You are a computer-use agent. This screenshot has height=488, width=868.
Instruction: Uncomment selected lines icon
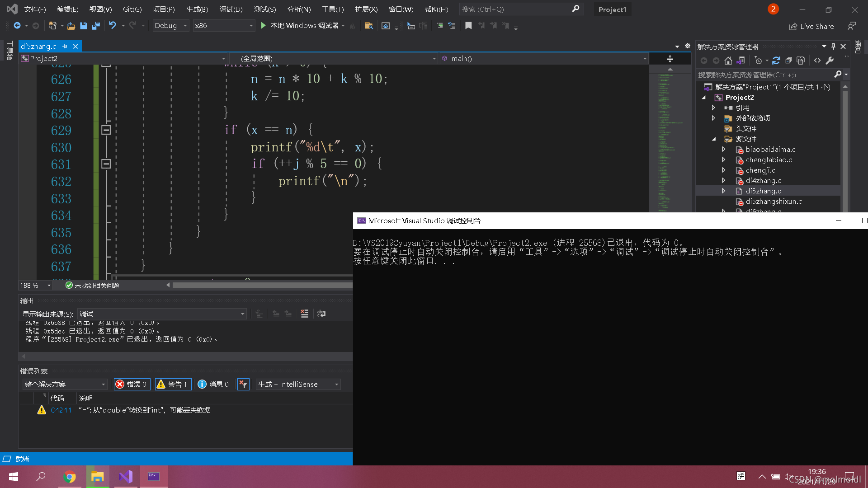(452, 26)
